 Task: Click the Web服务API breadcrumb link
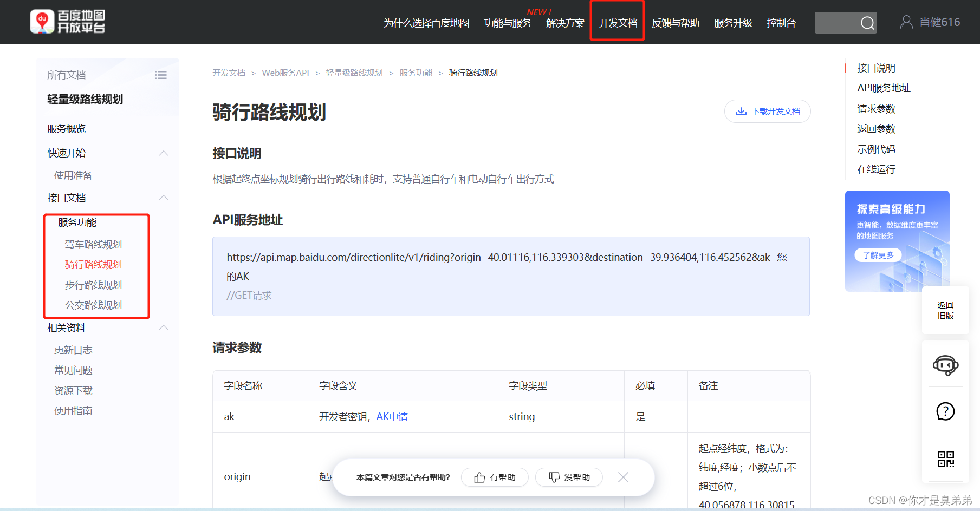coord(285,73)
